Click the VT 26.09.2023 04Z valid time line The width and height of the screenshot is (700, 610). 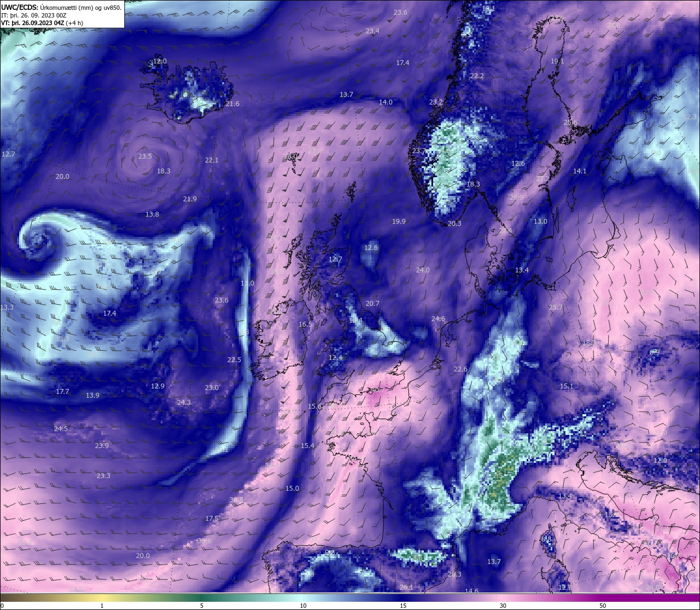(42, 23)
